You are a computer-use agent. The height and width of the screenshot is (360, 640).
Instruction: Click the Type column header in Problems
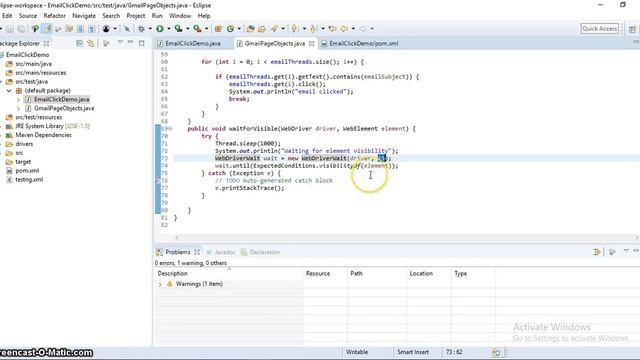[x=473, y=273]
